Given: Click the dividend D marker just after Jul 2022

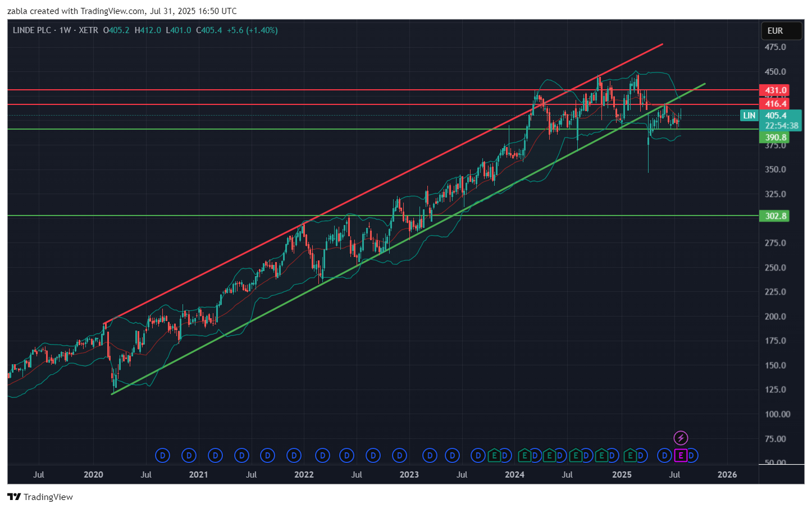Looking at the screenshot, I should click(373, 456).
